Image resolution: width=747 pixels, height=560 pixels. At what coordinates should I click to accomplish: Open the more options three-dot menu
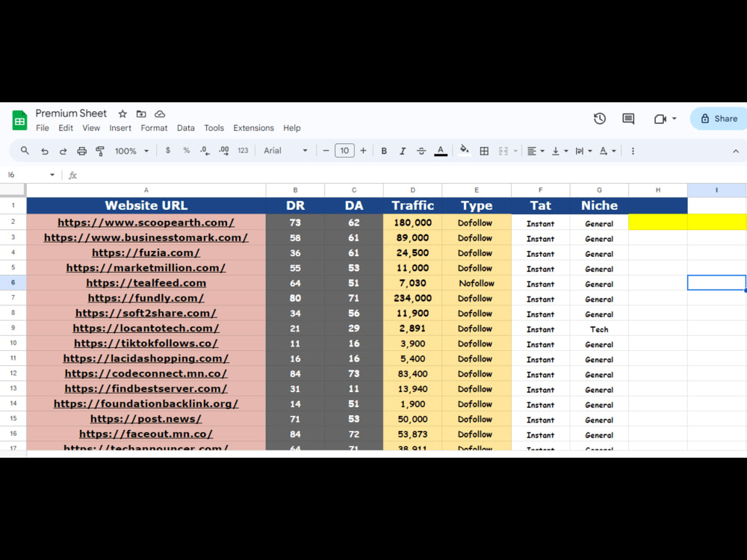tap(633, 151)
